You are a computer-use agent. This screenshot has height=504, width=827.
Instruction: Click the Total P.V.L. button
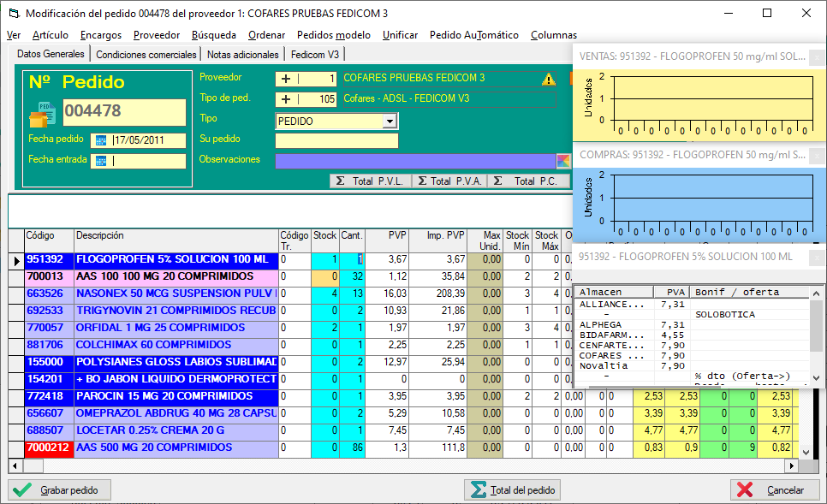coord(371,181)
